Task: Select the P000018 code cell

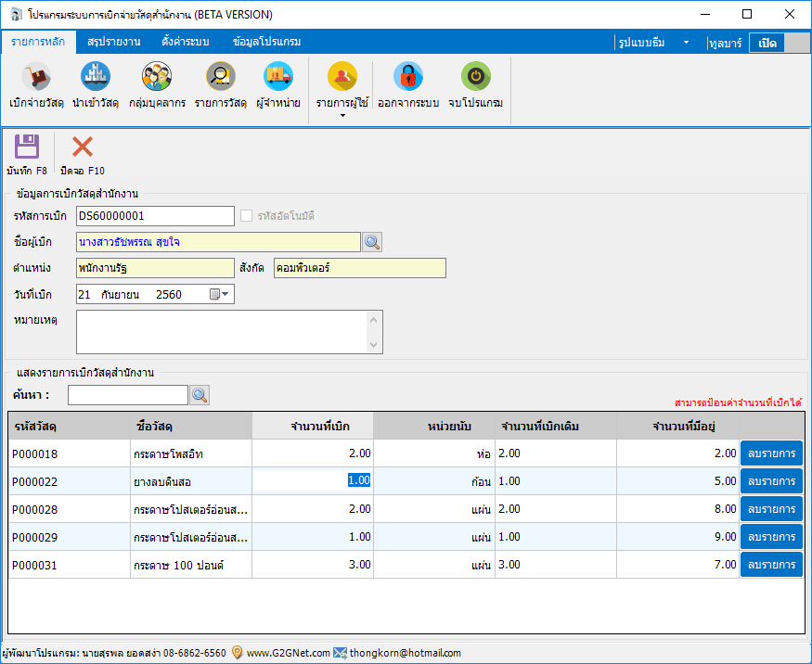Action: pyautogui.click(x=70, y=453)
